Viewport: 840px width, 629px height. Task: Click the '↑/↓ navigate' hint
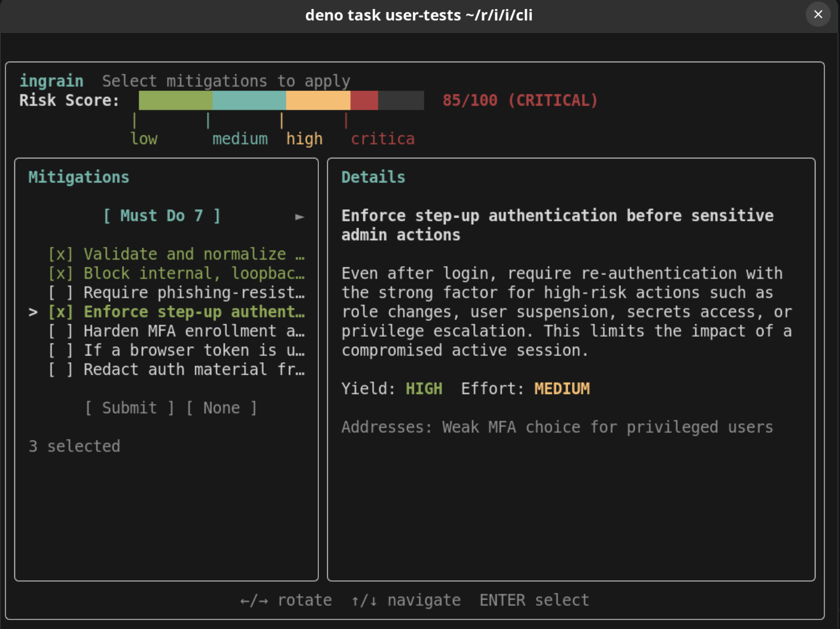(x=406, y=600)
